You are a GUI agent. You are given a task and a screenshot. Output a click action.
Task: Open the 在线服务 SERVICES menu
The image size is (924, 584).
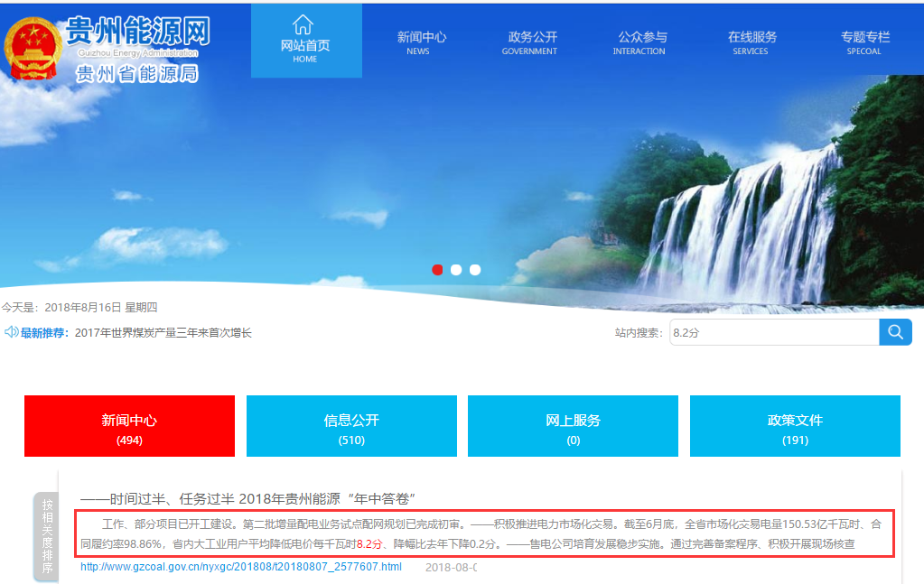pos(751,42)
